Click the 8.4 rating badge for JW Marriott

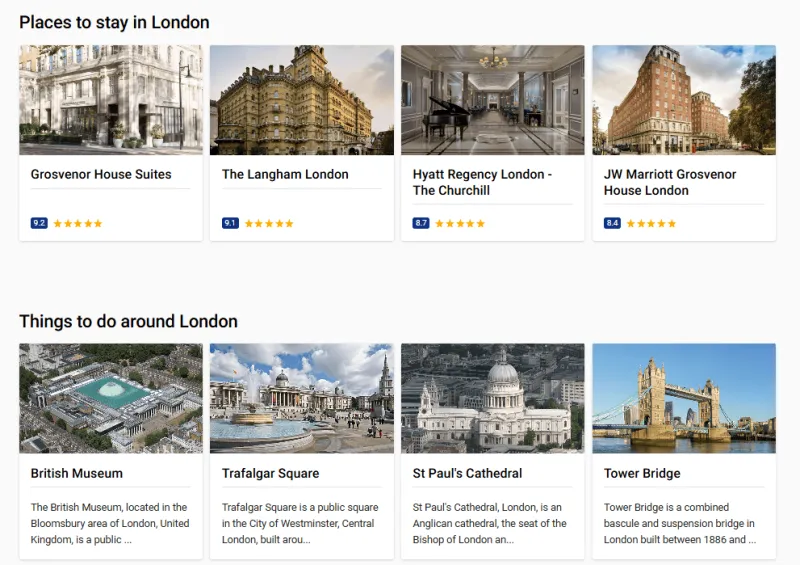(612, 223)
